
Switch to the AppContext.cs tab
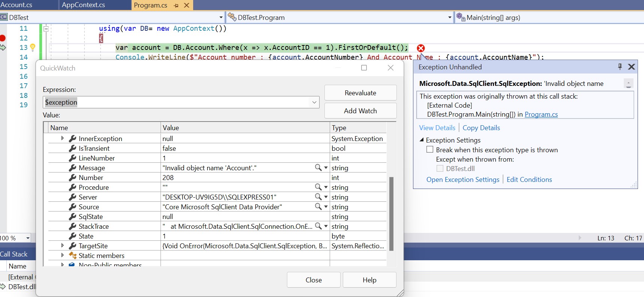click(x=83, y=5)
